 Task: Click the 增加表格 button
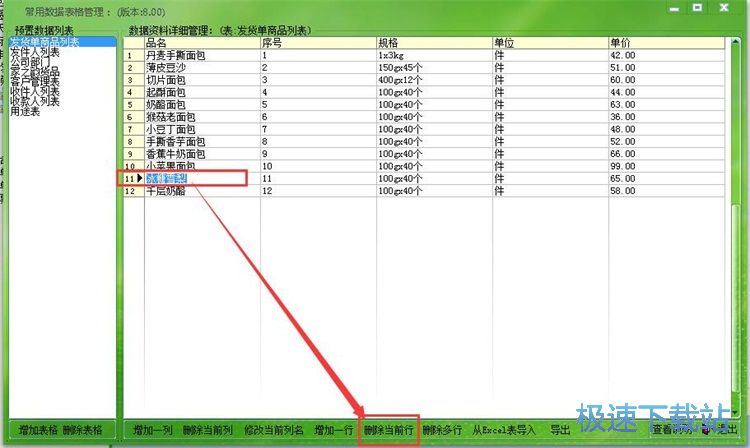[x=38, y=430]
